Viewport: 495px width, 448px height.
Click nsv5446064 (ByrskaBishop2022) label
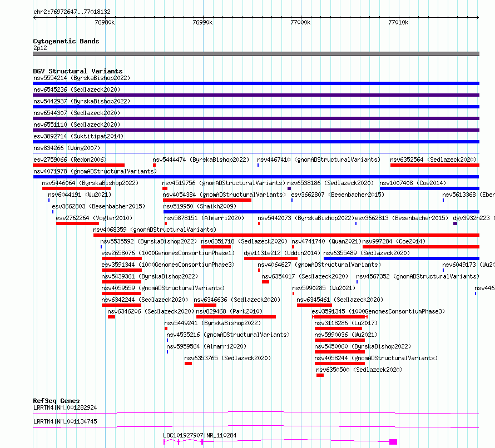pos(90,183)
